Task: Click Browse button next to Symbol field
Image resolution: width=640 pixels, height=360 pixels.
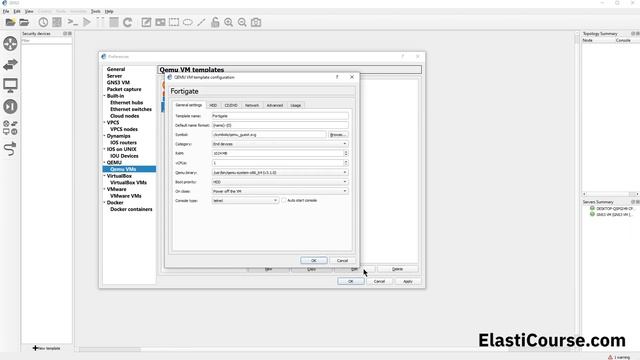Action: [x=338, y=134]
